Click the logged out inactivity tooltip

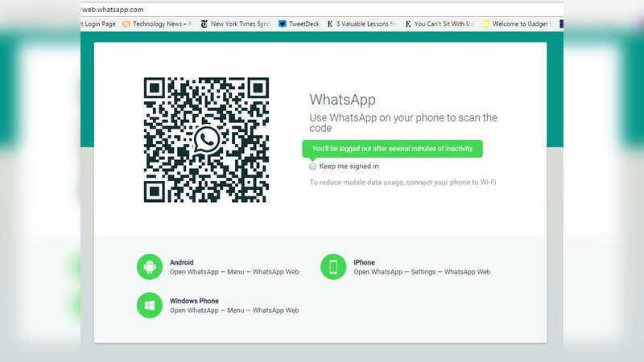pos(392,149)
